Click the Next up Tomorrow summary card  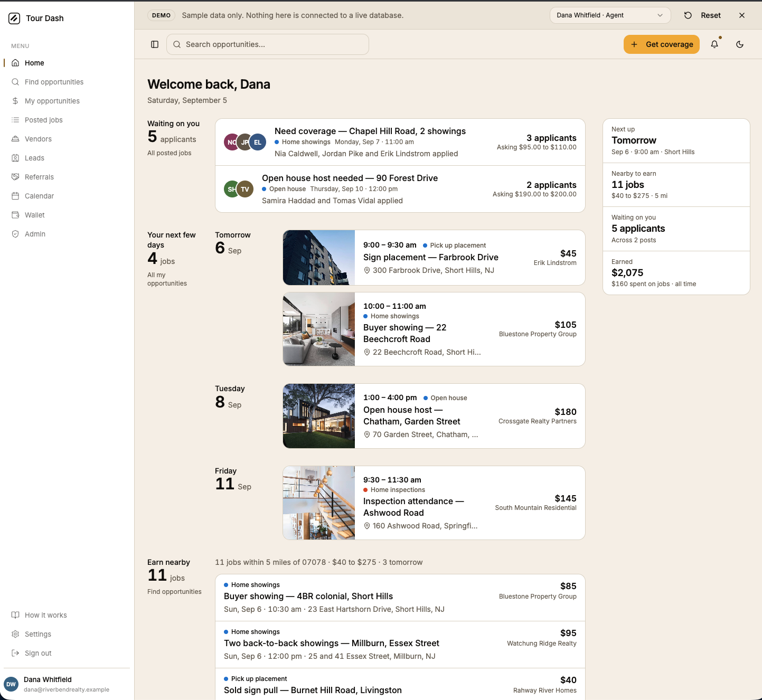(x=676, y=140)
